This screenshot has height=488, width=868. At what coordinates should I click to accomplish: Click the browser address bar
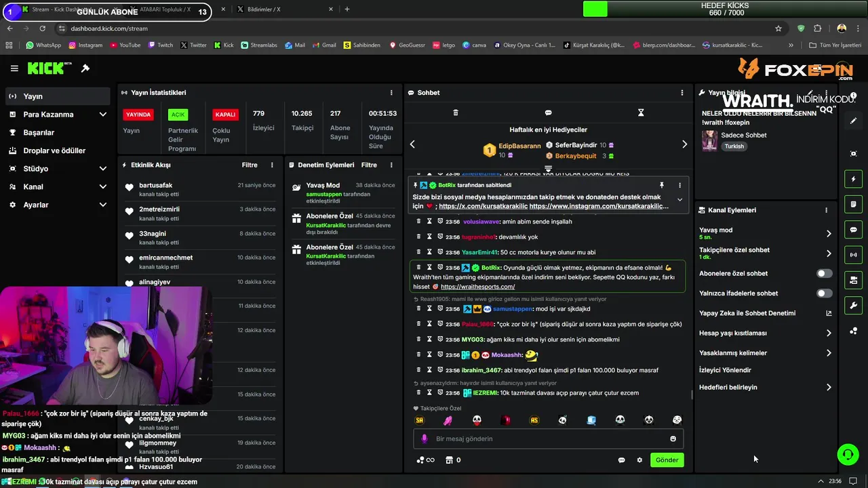414,28
